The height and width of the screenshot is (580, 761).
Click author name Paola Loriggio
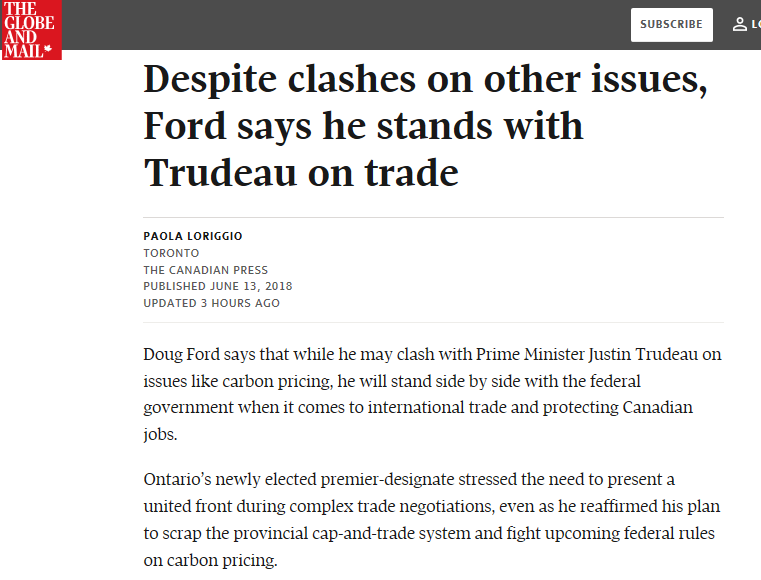(x=193, y=236)
